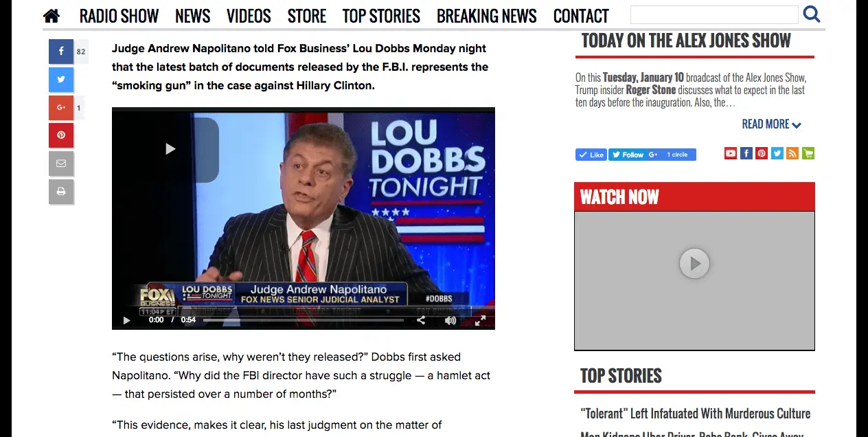Open the RADIO SHOW menu item
The image size is (868, 437).
(x=119, y=16)
